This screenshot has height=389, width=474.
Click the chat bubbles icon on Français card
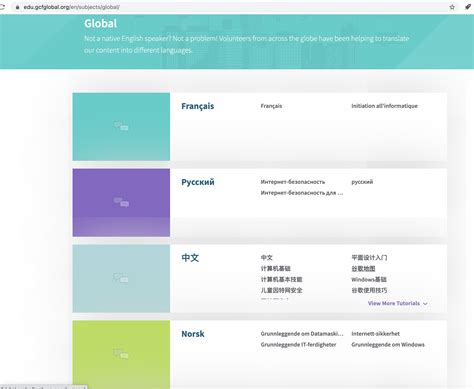(121, 126)
